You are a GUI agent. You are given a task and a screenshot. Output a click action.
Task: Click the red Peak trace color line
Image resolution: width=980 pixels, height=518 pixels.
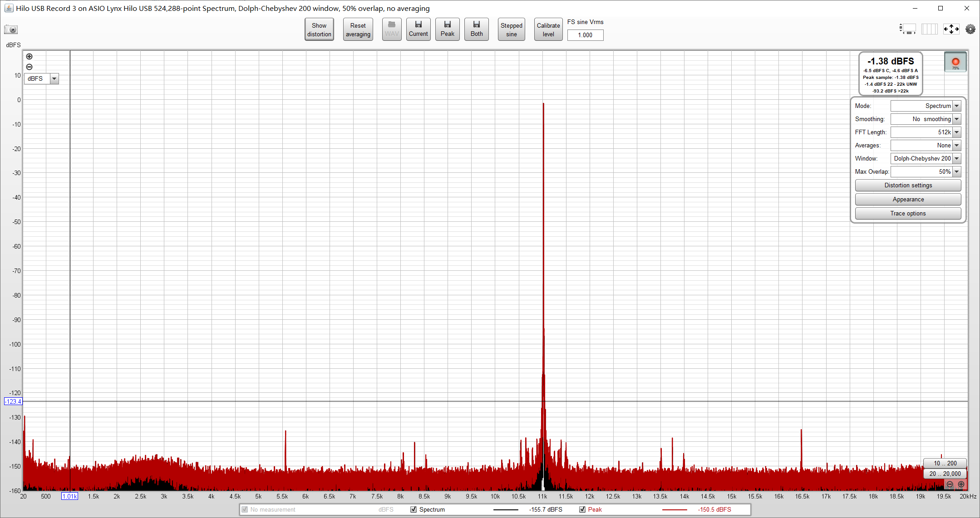(x=675, y=510)
